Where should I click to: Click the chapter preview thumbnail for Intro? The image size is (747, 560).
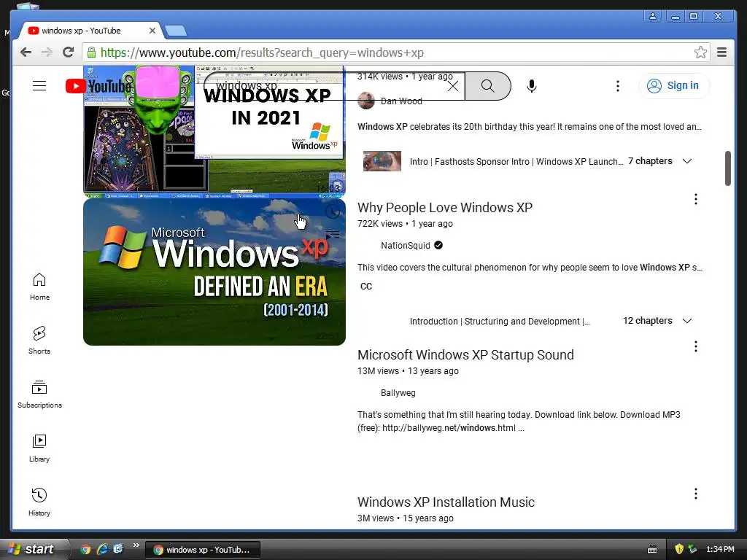point(382,161)
